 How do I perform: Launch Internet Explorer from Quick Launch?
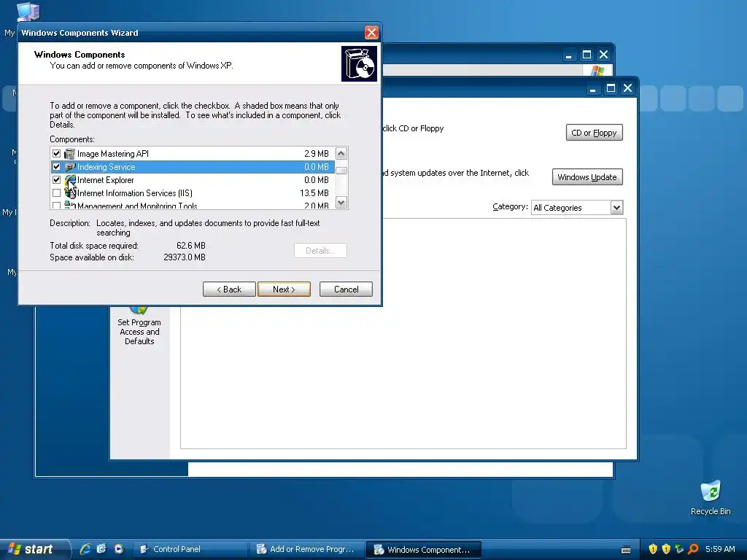click(x=85, y=549)
